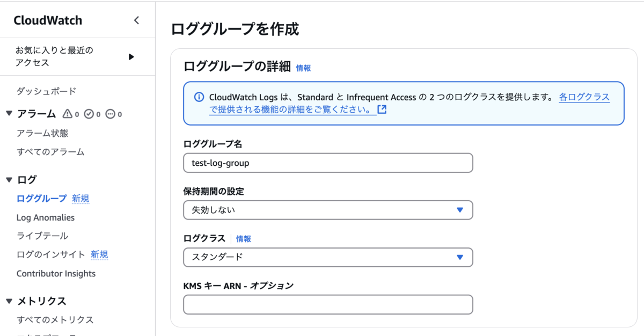This screenshot has width=644, height=336.
Task: Open ダッシュボード in the sidebar
Action: coord(46,91)
